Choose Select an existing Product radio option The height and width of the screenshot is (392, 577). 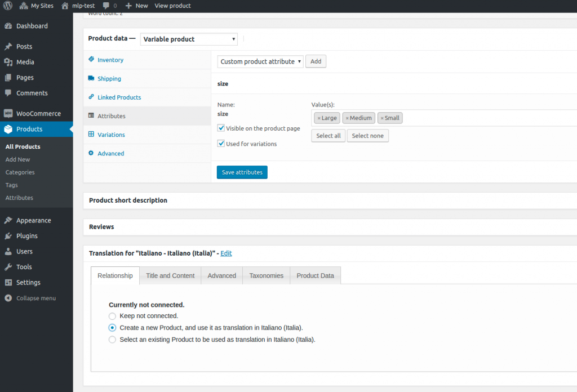pyautogui.click(x=113, y=340)
